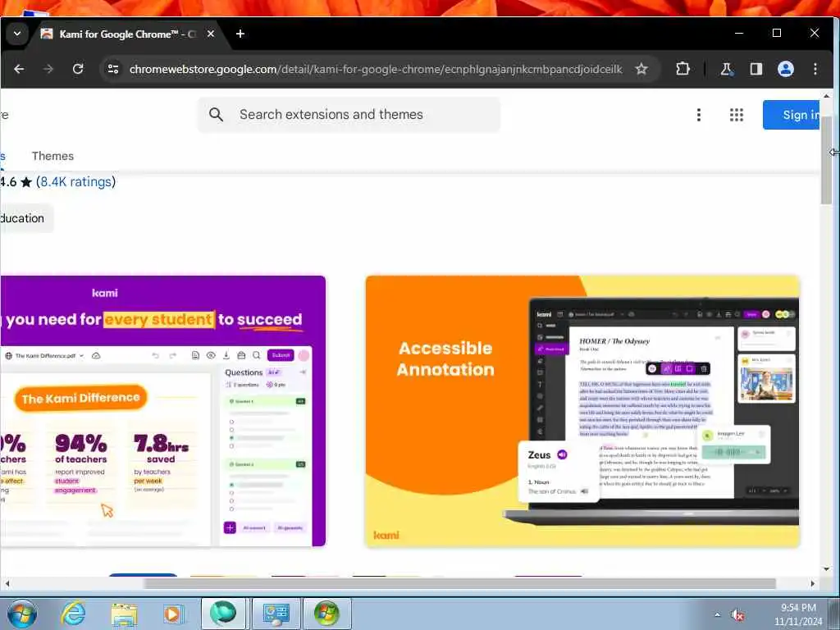Open the clock showing 9:54 PM
This screenshot has height=630, width=840.
797,614
